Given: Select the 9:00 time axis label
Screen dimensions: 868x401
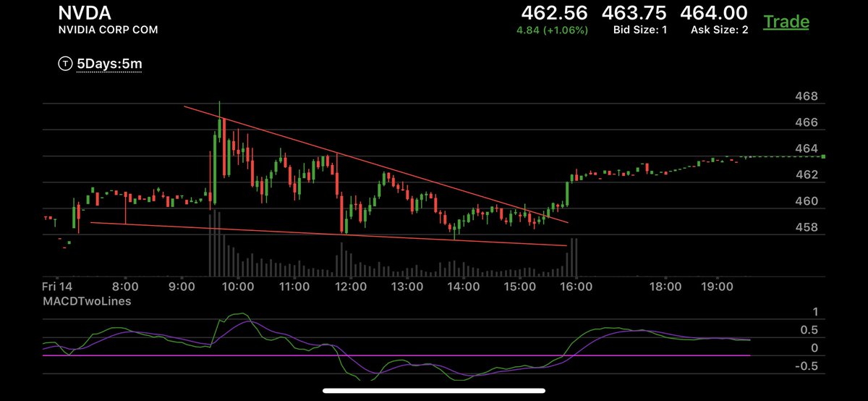Looking at the screenshot, I should [x=181, y=287].
